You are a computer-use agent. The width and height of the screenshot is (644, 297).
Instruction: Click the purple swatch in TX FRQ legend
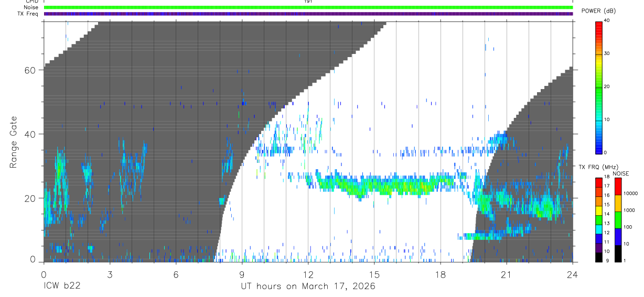598,248
